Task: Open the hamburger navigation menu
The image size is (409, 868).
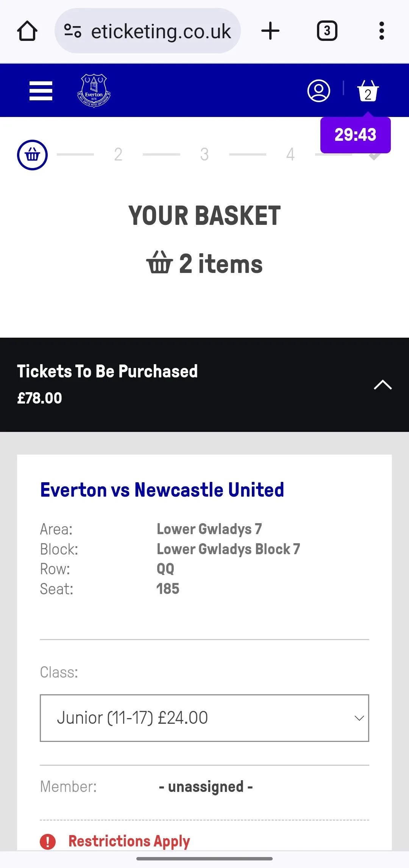Action: coord(41,91)
